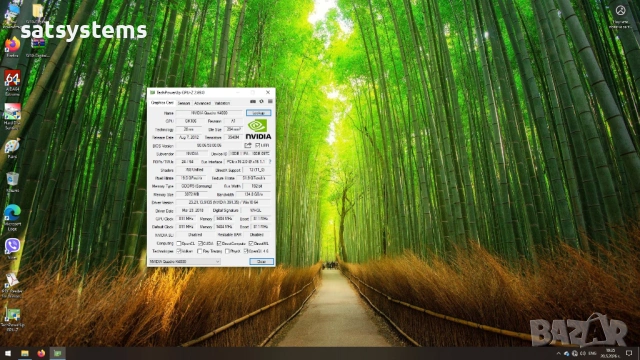Switch to the Sensors tab
The width and height of the screenshot is (640, 360).
tap(184, 103)
